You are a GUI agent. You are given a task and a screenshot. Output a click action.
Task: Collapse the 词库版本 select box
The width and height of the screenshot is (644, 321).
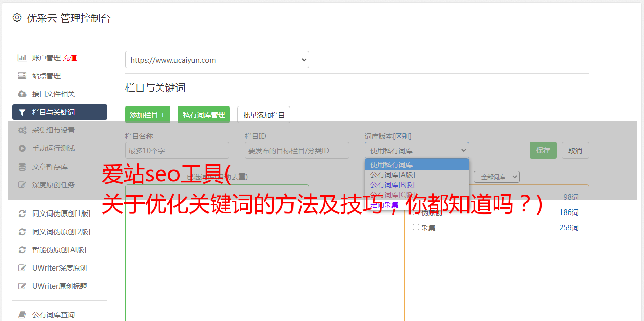[x=417, y=150]
